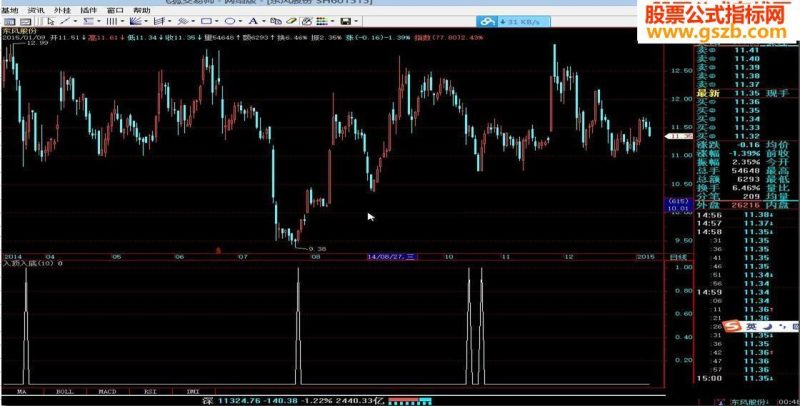The height and width of the screenshot is (406, 800).
Task: Open dropdown arrow beside text A tool
Action: (264, 21)
